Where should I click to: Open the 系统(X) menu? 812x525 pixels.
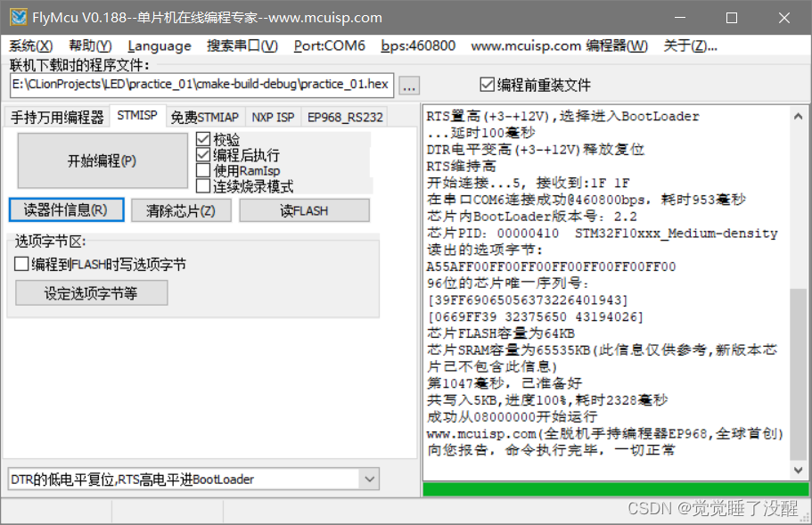(x=31, y=46)
